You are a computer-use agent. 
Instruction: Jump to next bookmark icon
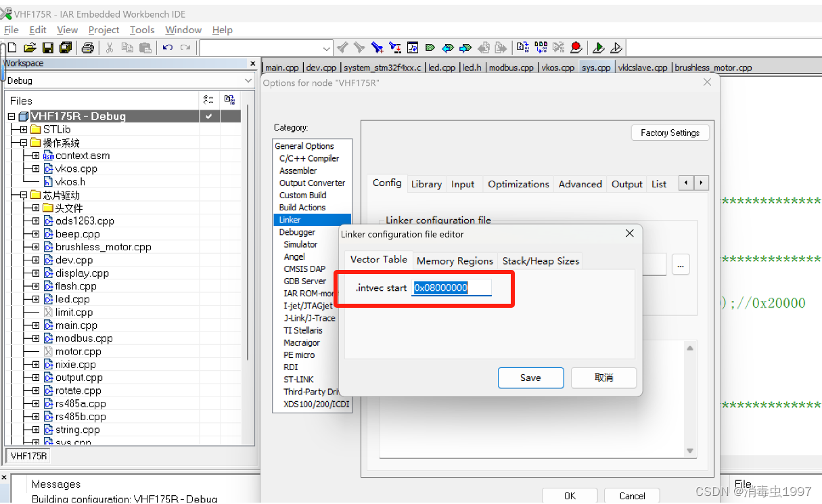point(465,47)
